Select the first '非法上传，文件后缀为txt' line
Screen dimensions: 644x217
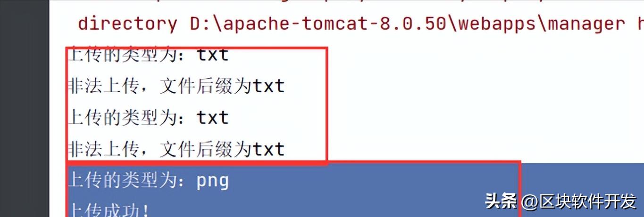[176, 86]
